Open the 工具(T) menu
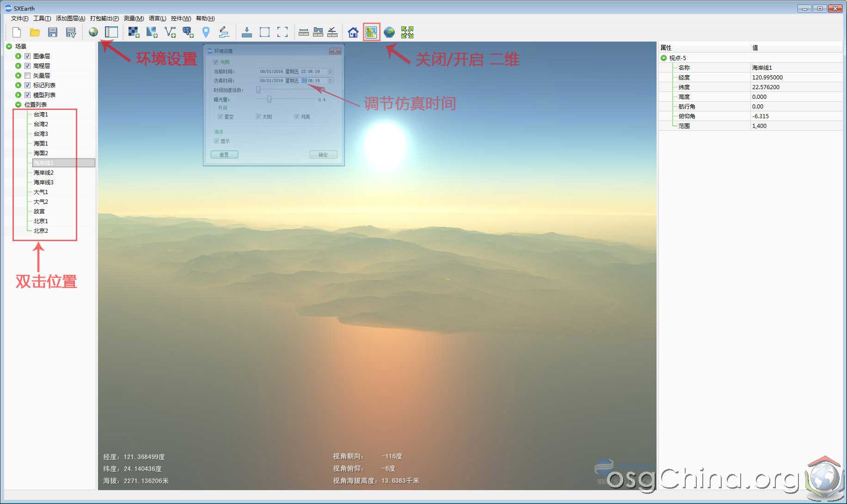 [42, 18]
